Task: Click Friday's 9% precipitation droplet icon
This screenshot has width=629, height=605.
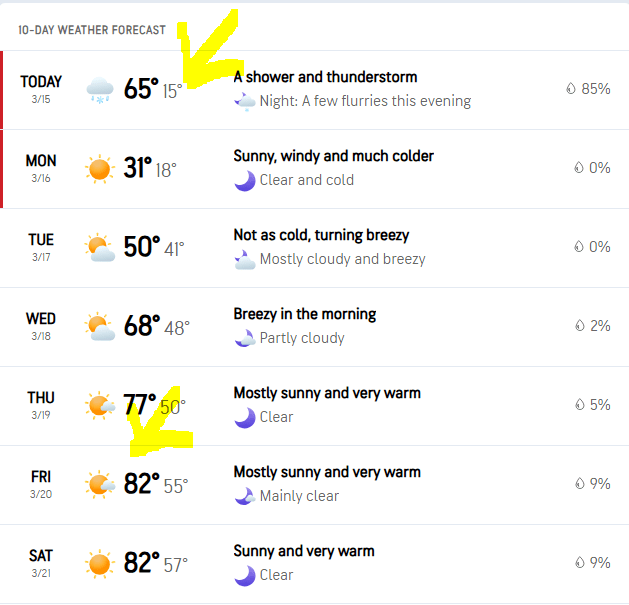Action: click(578, 484)
